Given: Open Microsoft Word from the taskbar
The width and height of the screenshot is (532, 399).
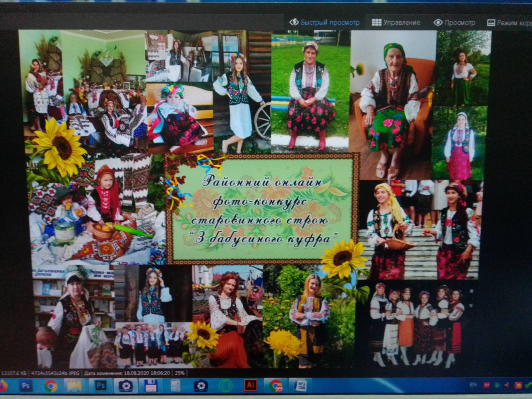Looking at the screenshot, I should (x=300, y=386).
